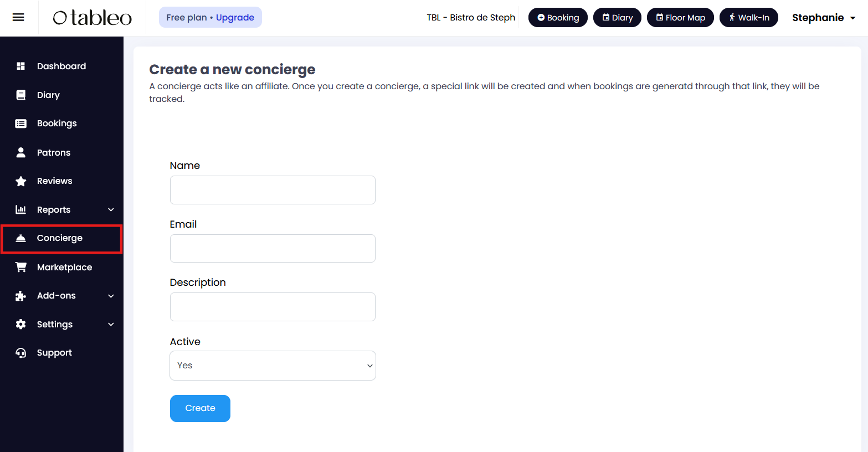Expand the Reports submenu chevron
868x452 pixels.
click(x=111, y=209)
